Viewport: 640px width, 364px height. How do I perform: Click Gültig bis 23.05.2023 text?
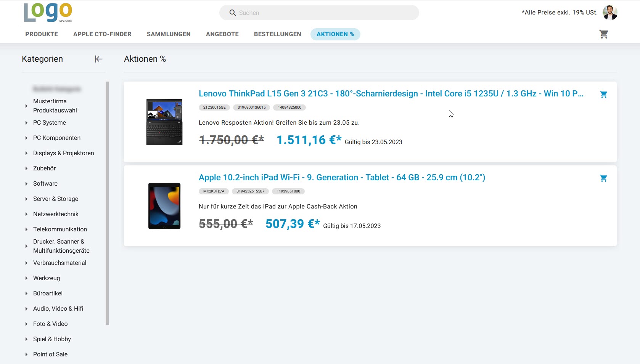pos(373,142)
